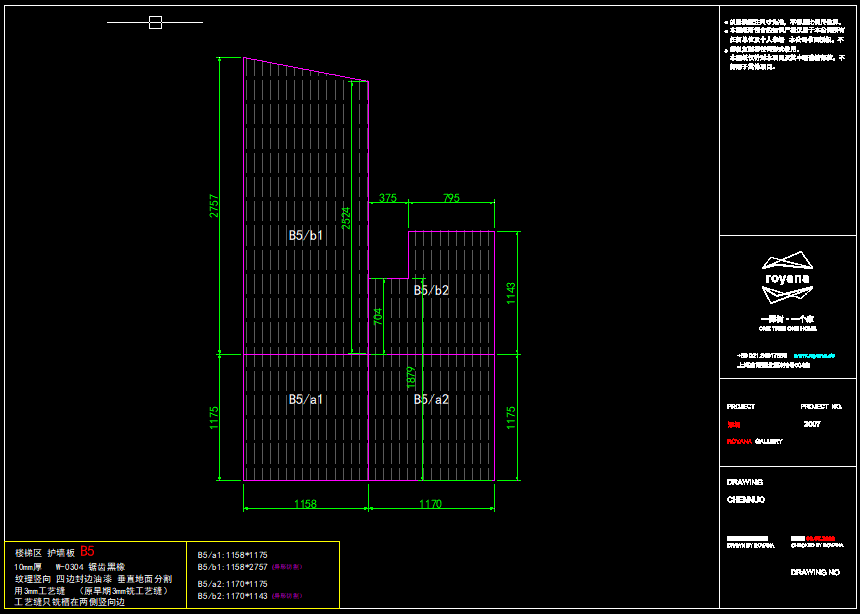The image size is (860, 614).
Task: Select the 795 horizontal dimension
Action: click(451, 198)
